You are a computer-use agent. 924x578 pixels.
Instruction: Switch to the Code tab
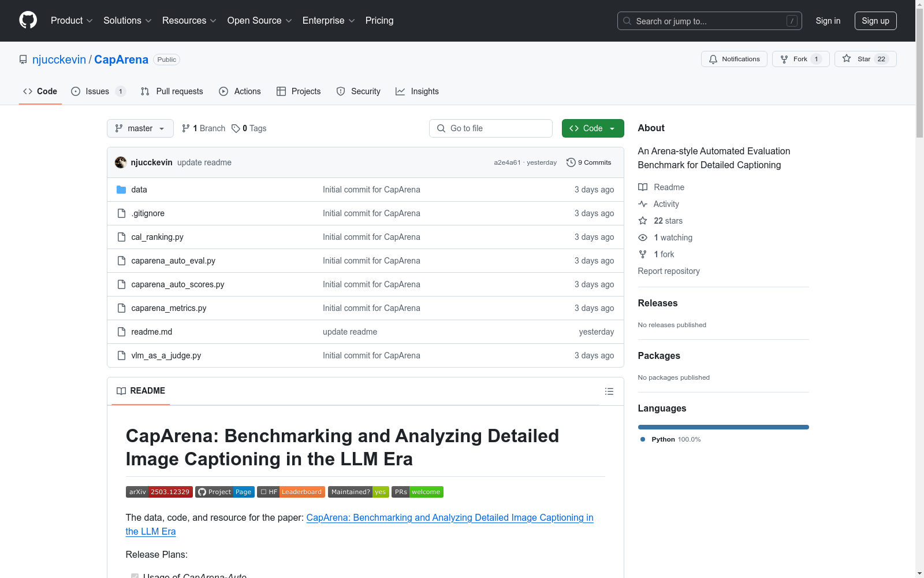click(x=40, y=91)
